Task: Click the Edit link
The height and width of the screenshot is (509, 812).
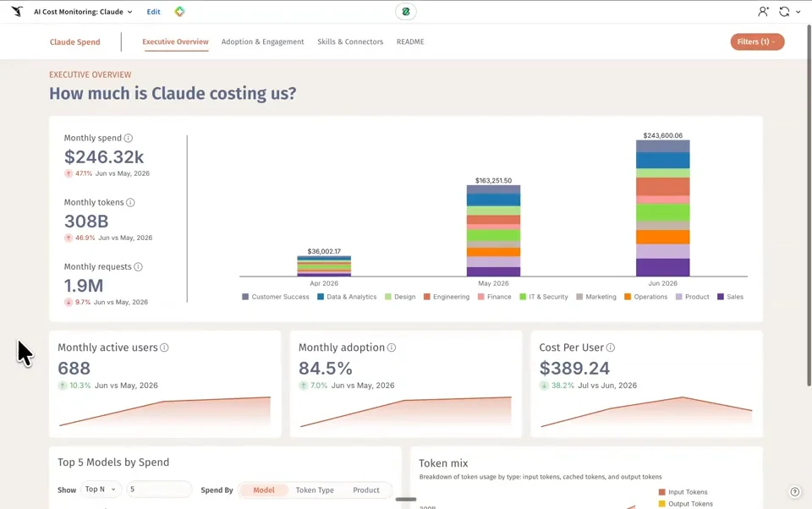Action: (153, 11)
